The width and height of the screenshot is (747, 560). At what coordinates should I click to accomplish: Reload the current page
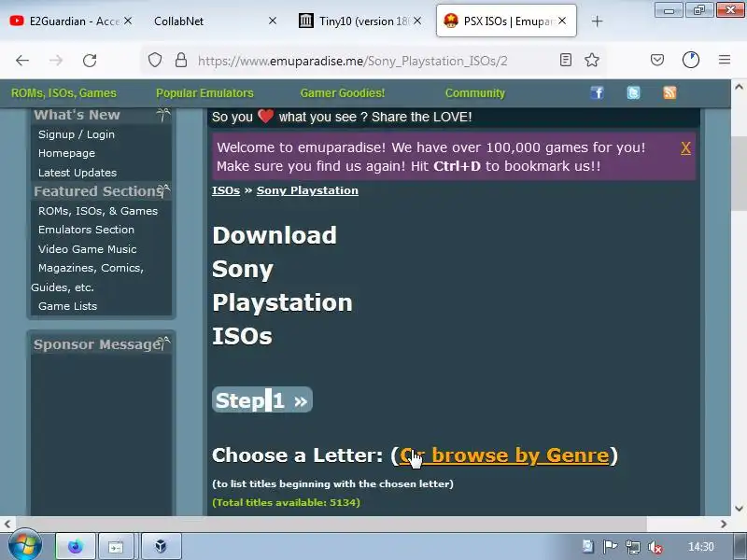coord(90,61)
